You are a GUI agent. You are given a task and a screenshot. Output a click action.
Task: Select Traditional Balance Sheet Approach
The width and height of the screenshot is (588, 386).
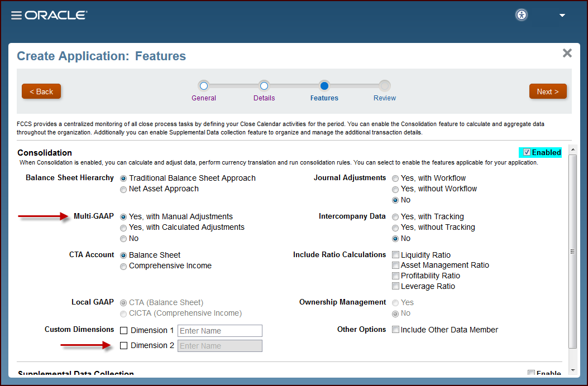coord(123,178)
